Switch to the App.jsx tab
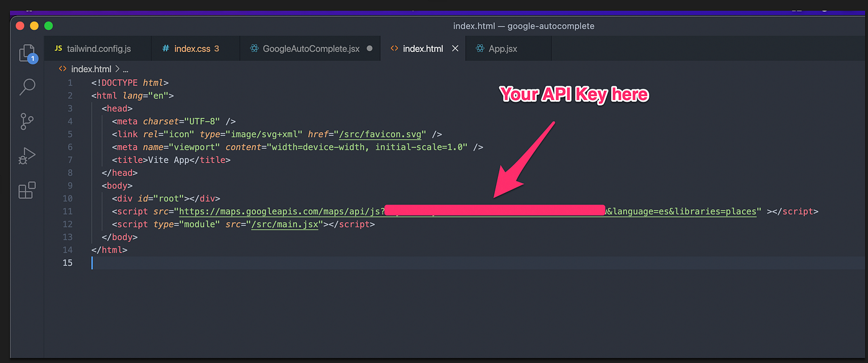 (502, 48)
